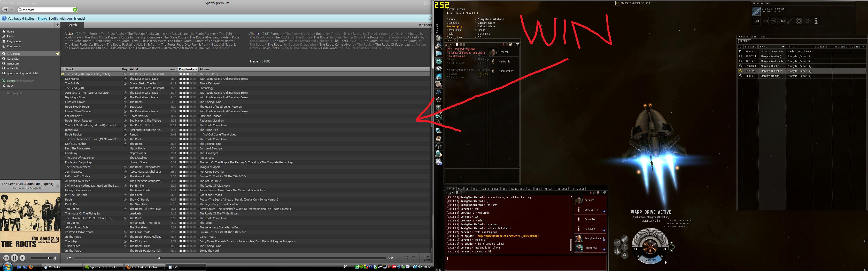Sort overview by the Name column header
868x271 pixels.
point(772,47)
